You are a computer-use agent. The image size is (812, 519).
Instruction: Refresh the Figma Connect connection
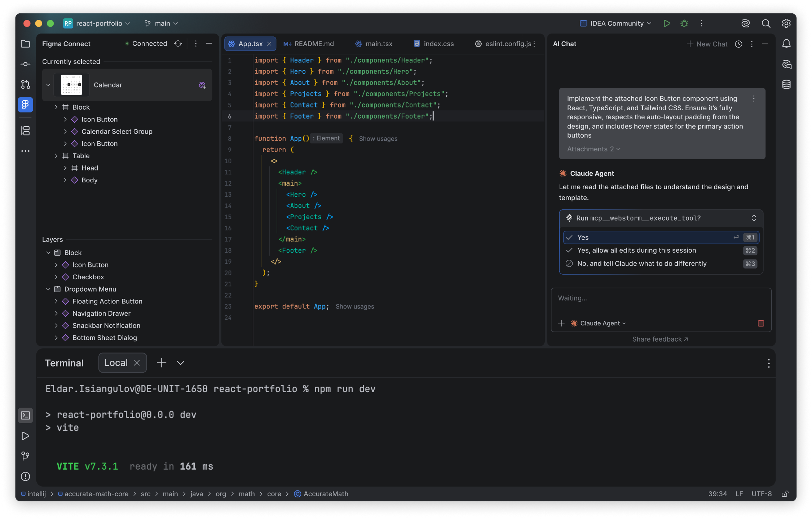click(178, 44)
